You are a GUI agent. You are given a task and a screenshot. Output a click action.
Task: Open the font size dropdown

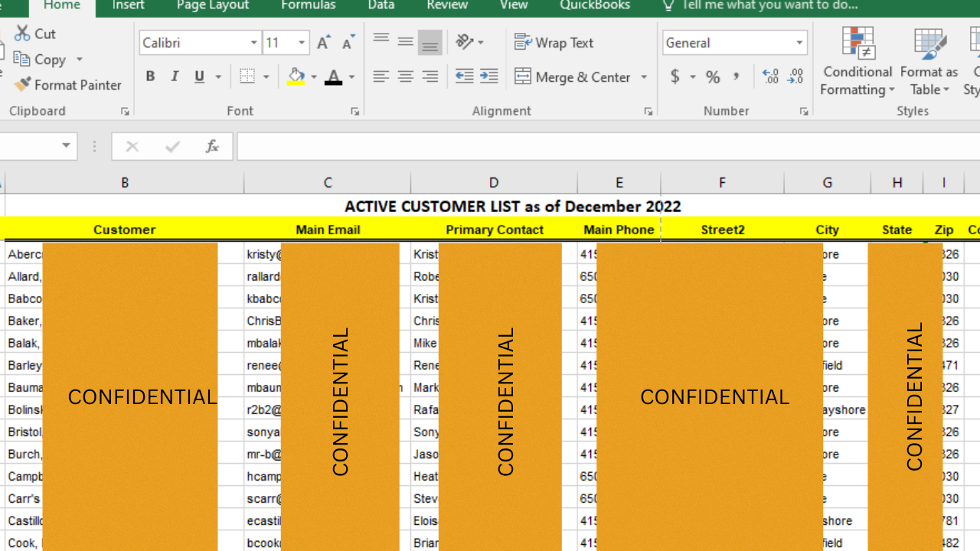click(302, 43)
